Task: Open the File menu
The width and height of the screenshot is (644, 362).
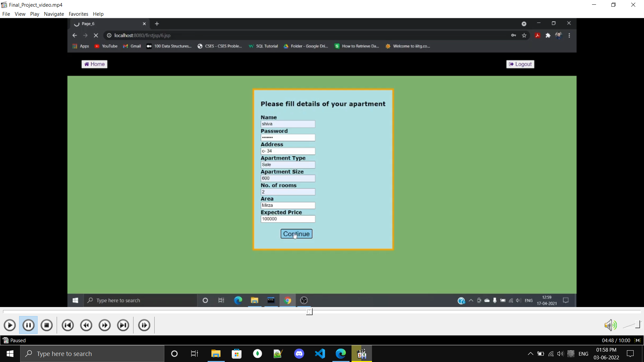Action: pos(6,14)
